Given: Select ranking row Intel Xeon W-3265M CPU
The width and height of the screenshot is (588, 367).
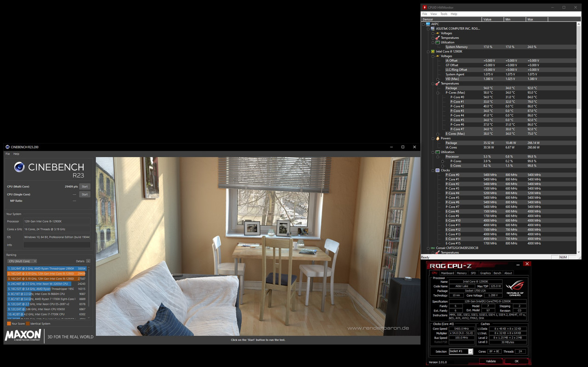Looking at the screenshot, I should pyautogui.click(x=46, y=283).
